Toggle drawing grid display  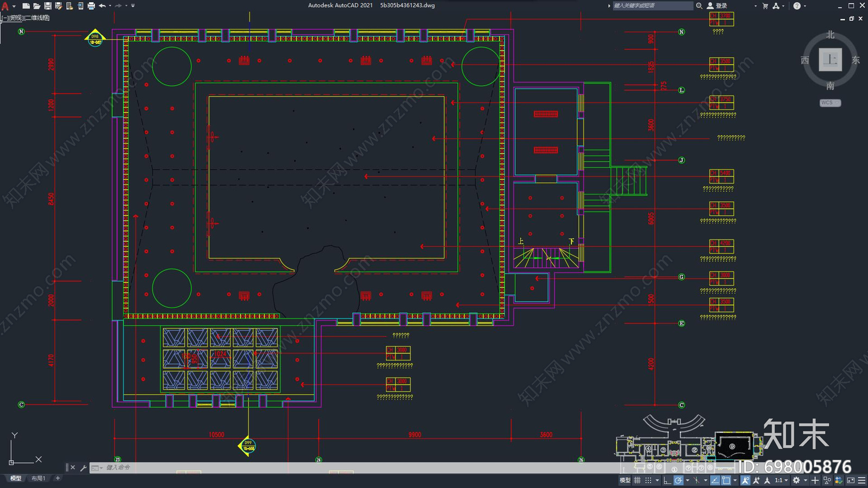click(637, 480)
